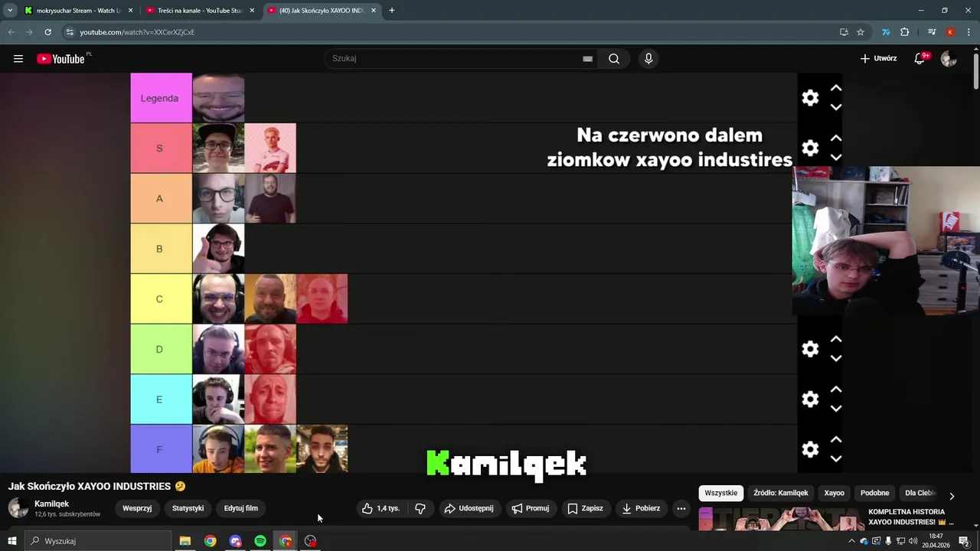The width and height of the screenshot is (980, 551).
Task: Open the OBS icon on the taskbar
Action: coord(310,541)
